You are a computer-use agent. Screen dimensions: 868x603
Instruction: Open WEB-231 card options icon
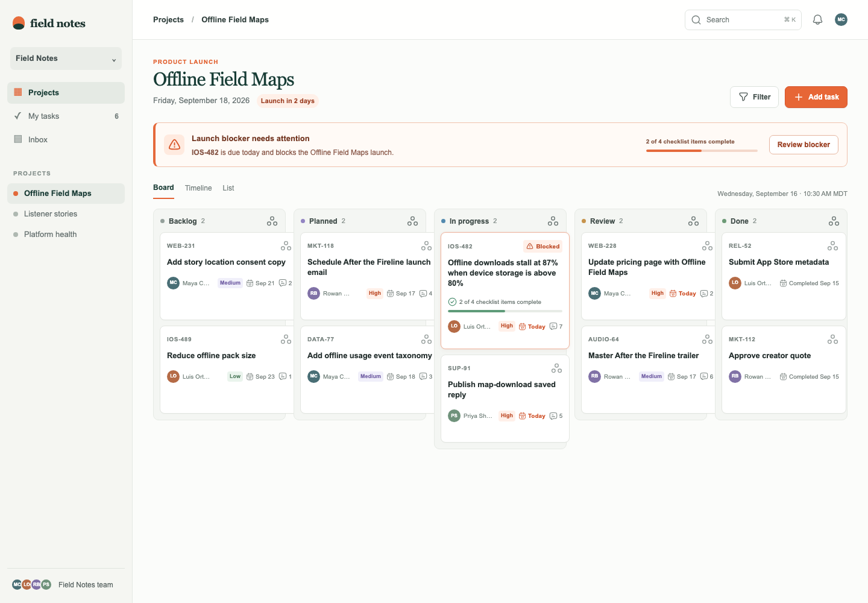pyautogui.click(x=286, y=246)
